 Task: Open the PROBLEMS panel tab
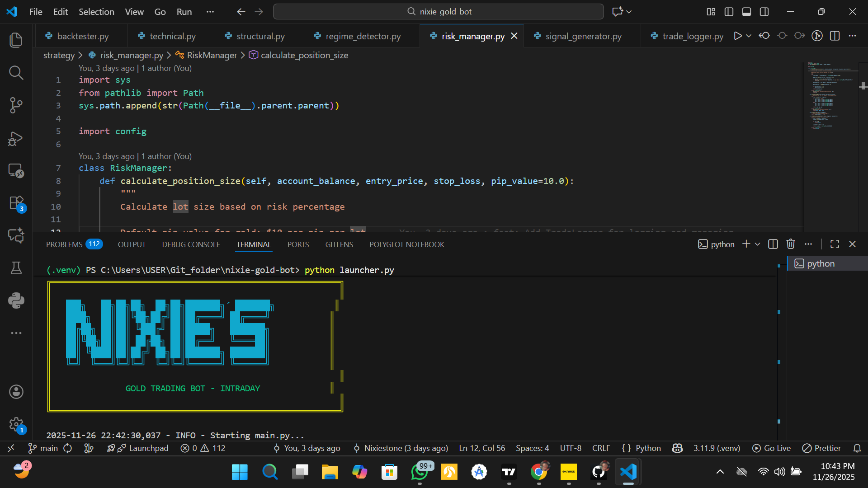(x=74, y=244)
